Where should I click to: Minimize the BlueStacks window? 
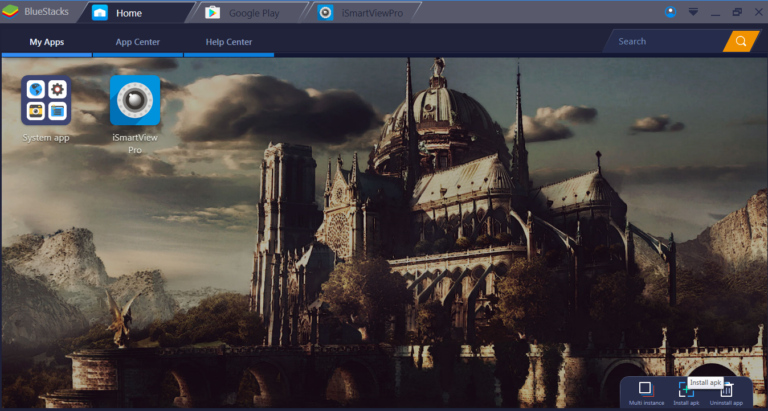715,12
